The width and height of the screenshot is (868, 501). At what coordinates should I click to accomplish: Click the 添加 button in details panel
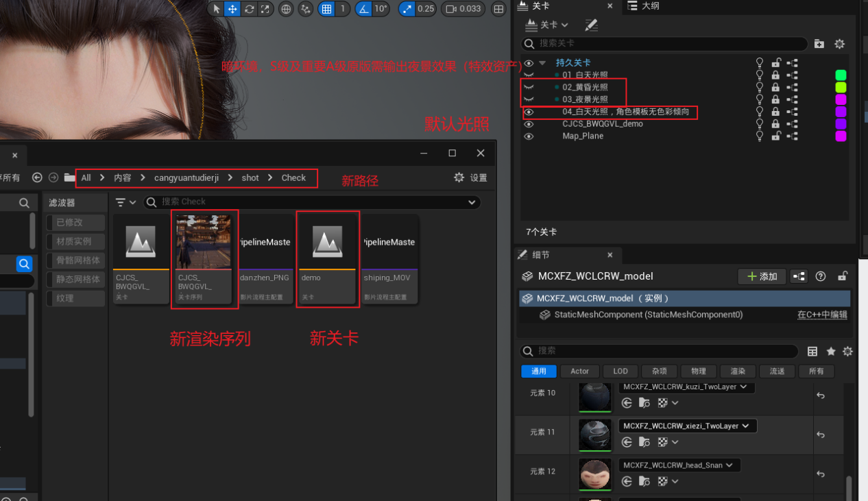762,276
